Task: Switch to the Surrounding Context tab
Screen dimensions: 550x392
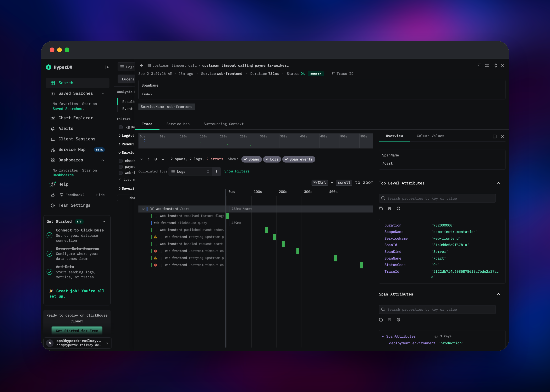Action: (224, 124)
